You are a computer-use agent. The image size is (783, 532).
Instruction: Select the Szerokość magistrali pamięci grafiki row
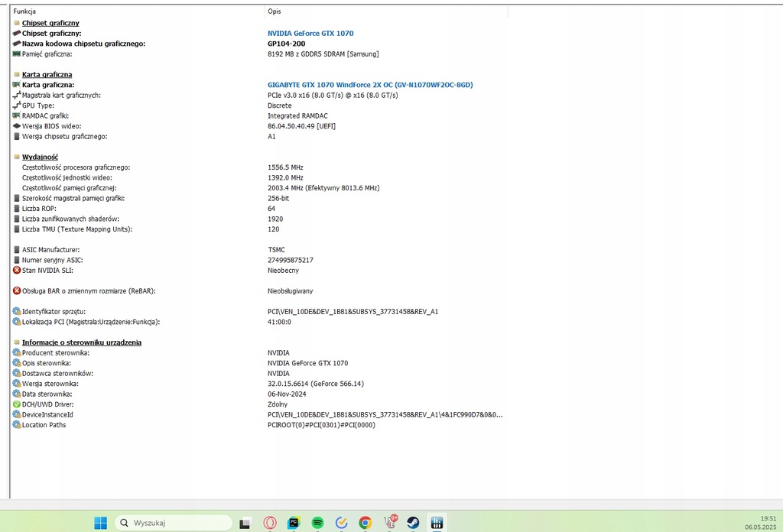[x=73, y=198]
